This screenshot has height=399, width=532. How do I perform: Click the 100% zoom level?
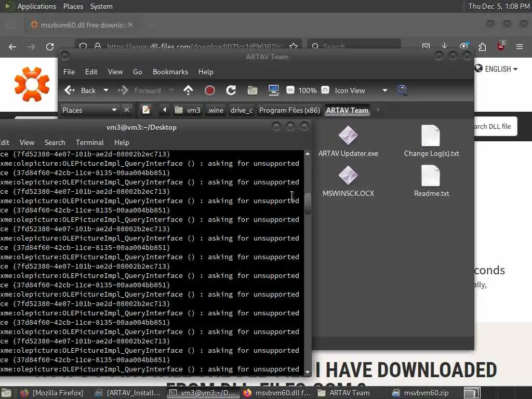click(308, 90)
